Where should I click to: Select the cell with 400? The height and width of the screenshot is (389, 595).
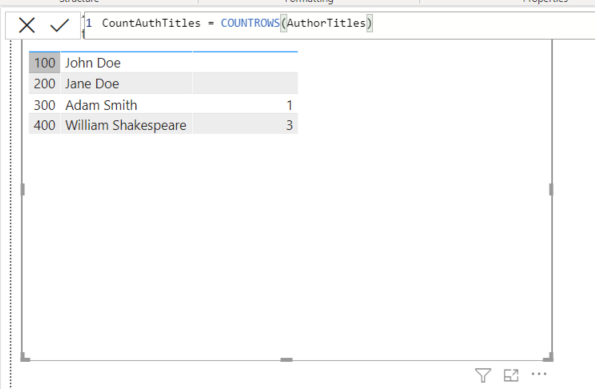point(44,125)
